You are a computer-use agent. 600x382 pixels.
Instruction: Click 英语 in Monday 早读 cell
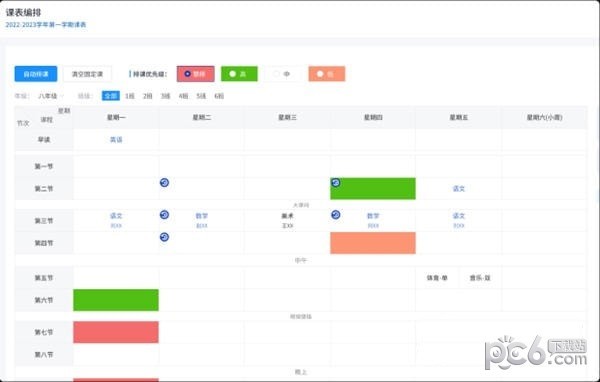click(x=116, y=140)
